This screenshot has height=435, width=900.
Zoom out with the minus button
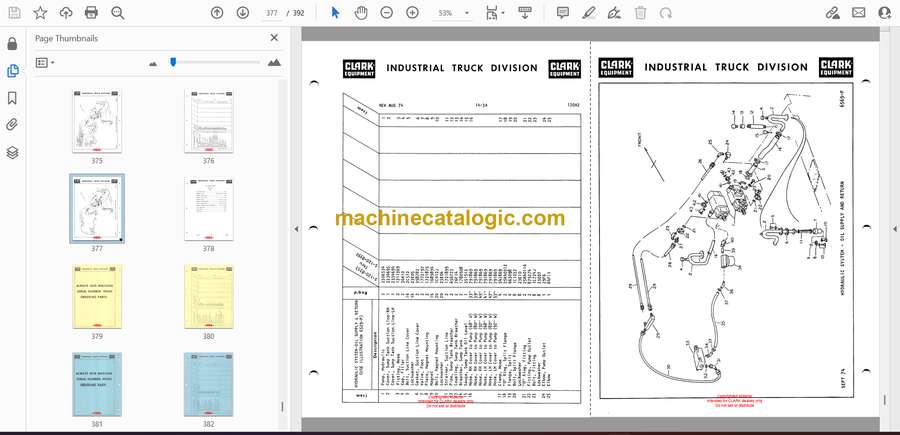[387, 13]
